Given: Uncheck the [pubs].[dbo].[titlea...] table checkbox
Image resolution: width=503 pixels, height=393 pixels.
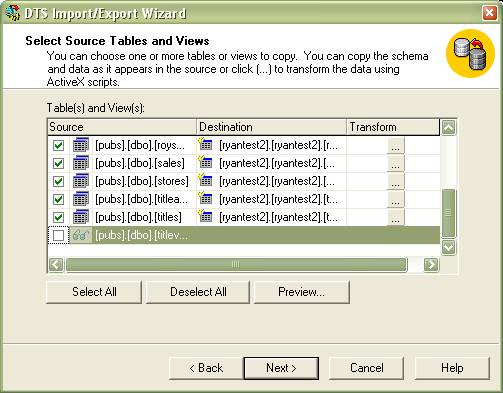Looking at the screenshot, I should pyautogui.click(x=58, y=200).
